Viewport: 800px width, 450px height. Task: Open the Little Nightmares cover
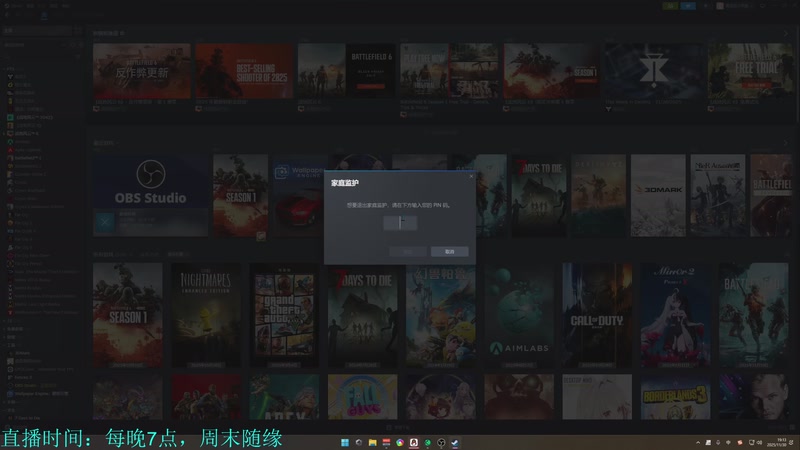[206, 315]
